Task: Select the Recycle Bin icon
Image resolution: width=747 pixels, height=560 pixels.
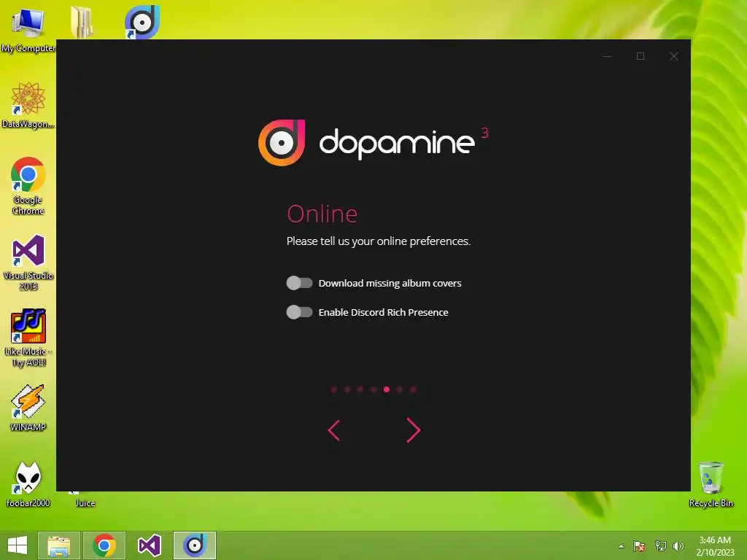Action: point(711,484)
